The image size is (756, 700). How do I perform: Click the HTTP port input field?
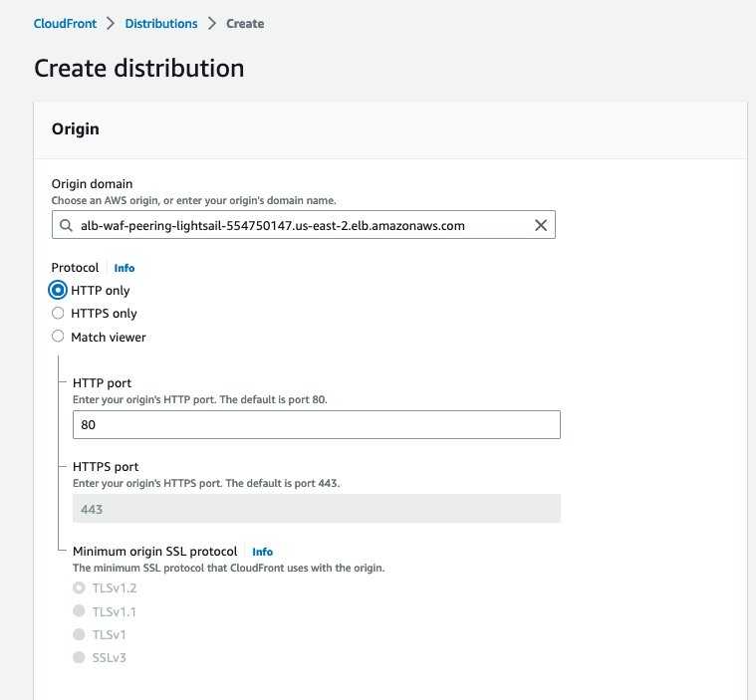click(316, 425)
